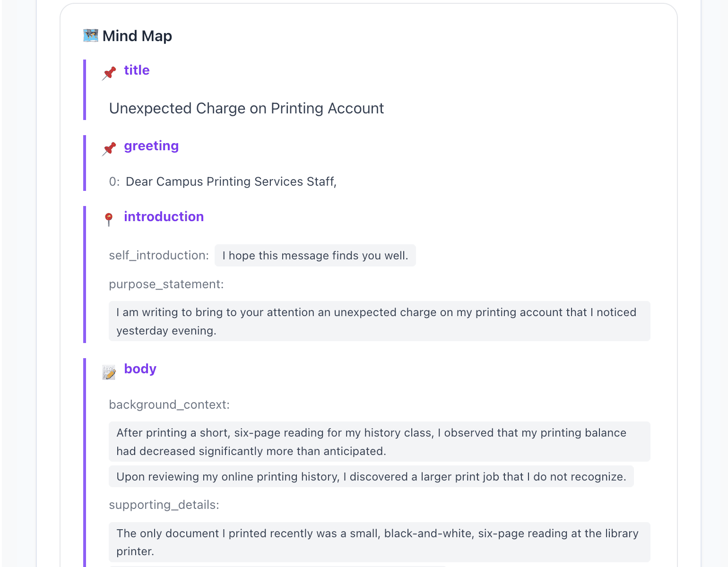
Task: Click the supporting_details label
Action: pyautogui.click(x=164, y=505)
